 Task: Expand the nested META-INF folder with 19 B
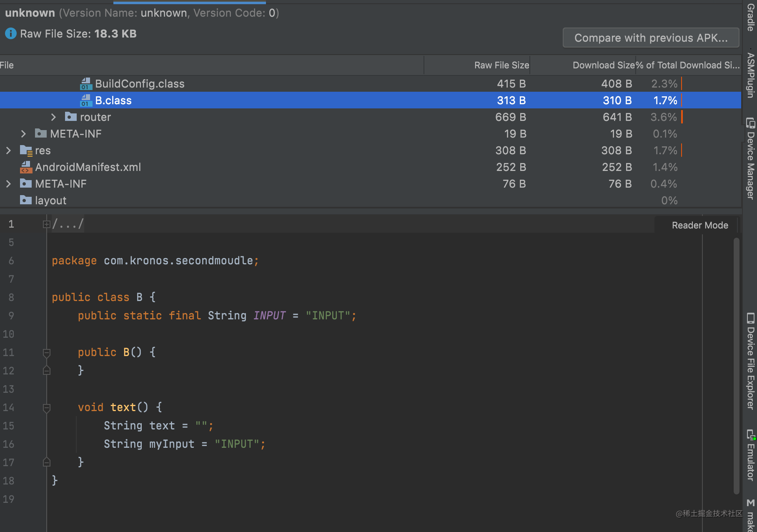(x=23, y=134)
